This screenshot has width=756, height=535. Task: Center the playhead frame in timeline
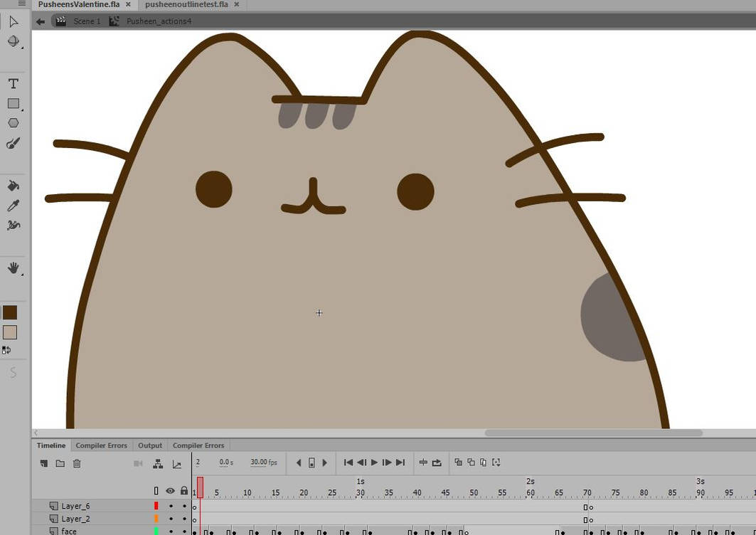pyautogui.click(x=423, y=462)
